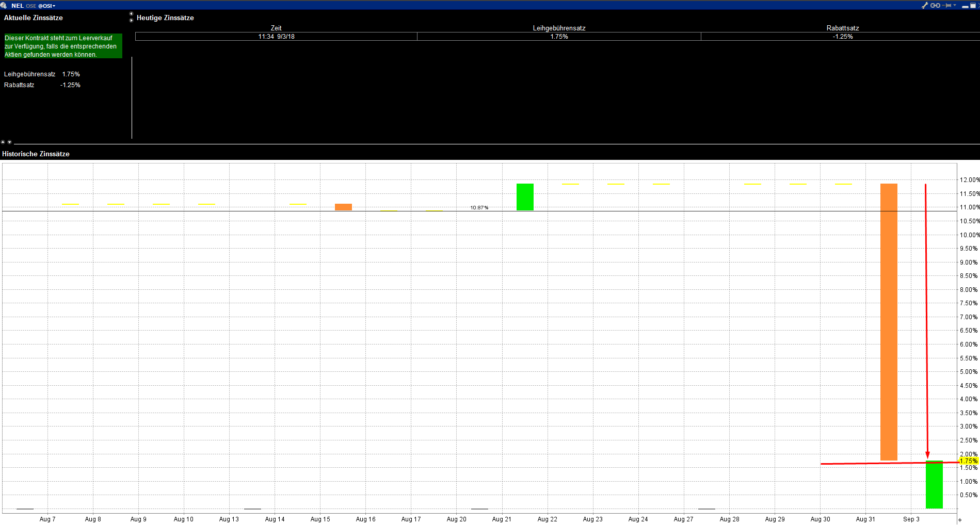Open the dropdown arrow beside the pushpin
This screenshot has height=525, width=980.
[955, 5]
